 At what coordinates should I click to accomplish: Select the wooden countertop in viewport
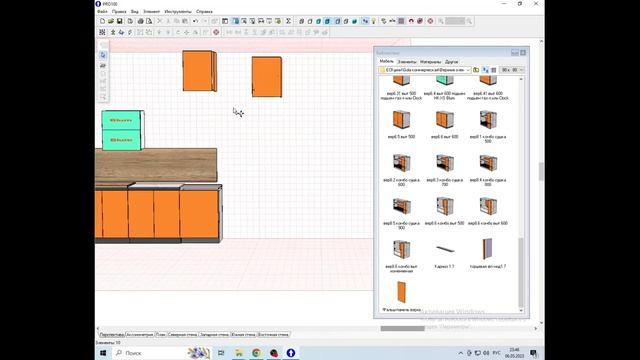click(156, 165)
